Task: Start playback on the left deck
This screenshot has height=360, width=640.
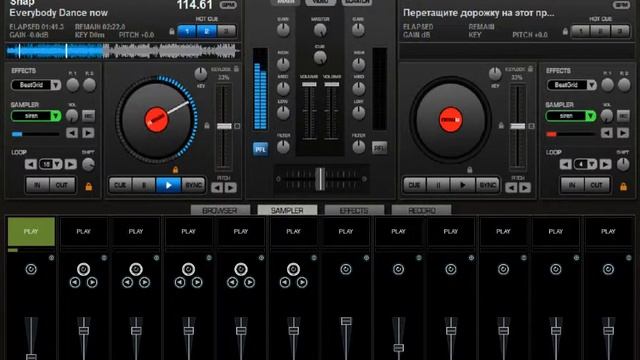Action: point(169,185)
